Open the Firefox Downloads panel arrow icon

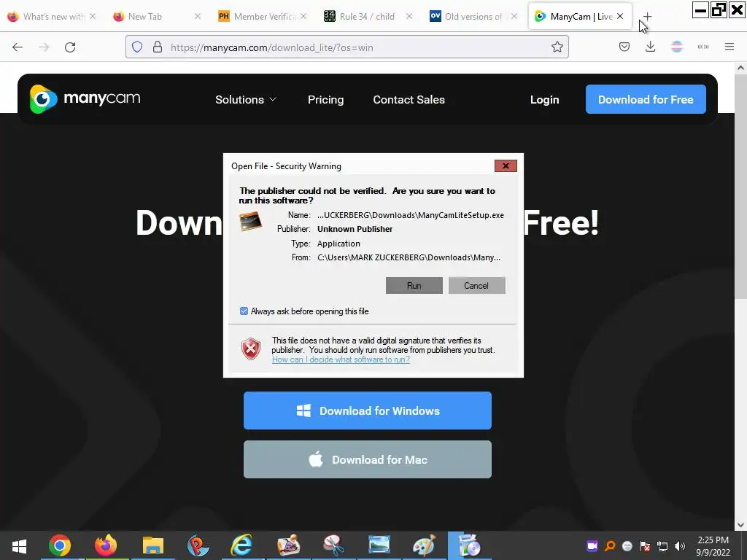tap(650, 47)
